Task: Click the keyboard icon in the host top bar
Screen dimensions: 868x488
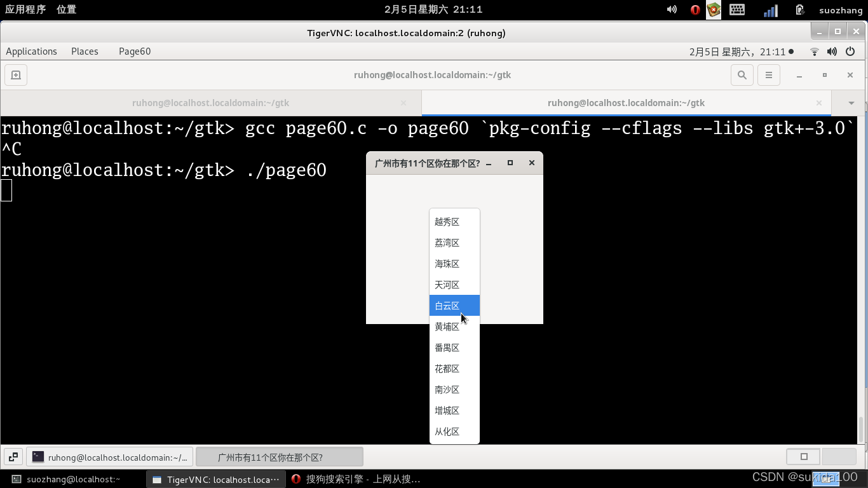Action: [x=737, y=10]
